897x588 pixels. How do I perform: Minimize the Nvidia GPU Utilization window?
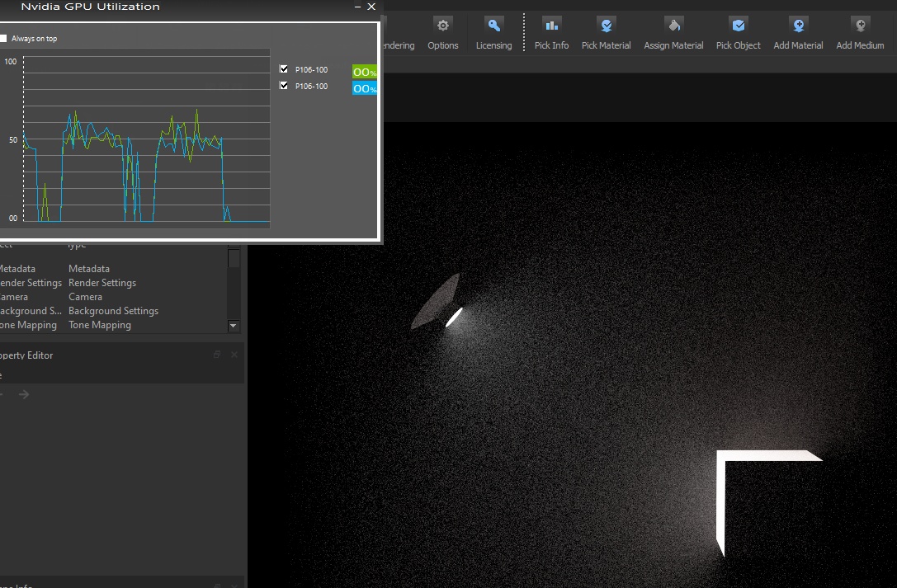tap(357, 7)
